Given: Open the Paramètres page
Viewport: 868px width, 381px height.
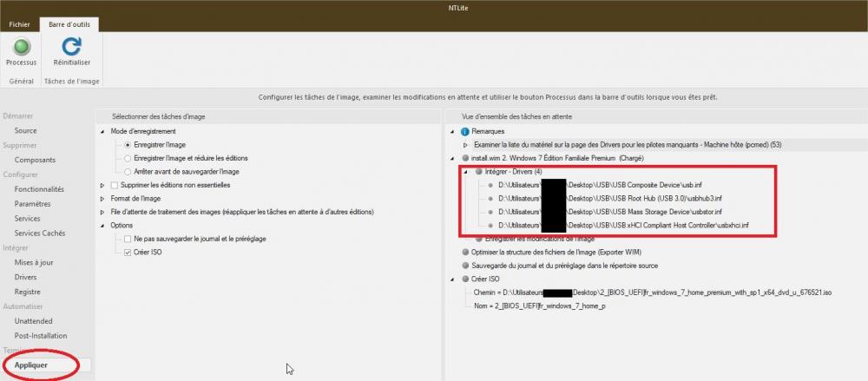Looking at the screenshot, I should coord(33,204).
